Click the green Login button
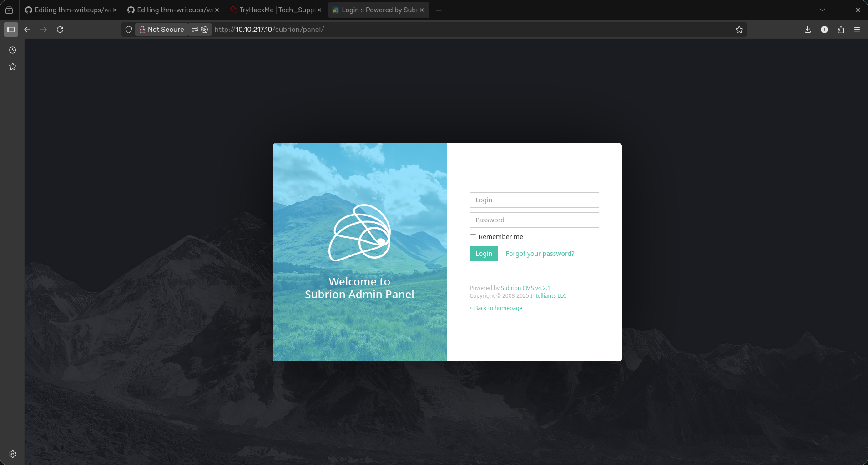The height and width of the screenshot is (465, 868). (484, 254)
